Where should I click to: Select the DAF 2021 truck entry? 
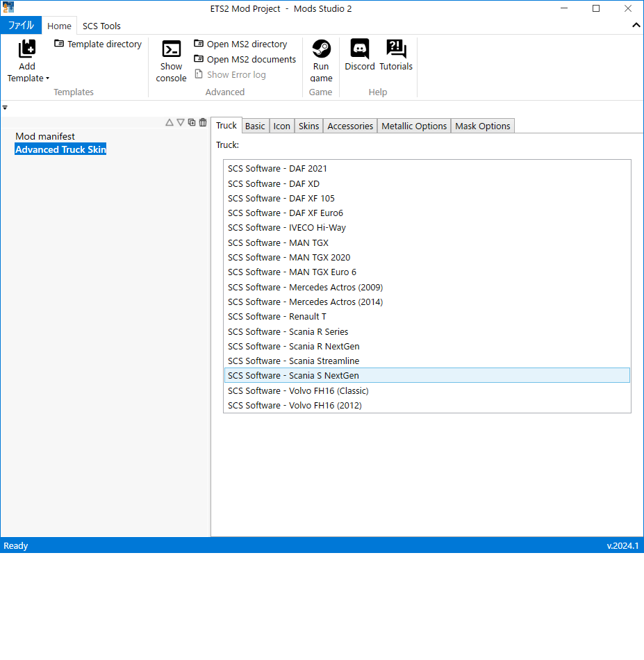coord(277,168)
